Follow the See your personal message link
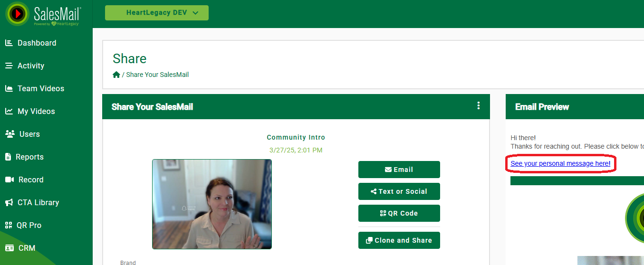Image resolution: width=644 pixels, height=265 pixels. (560, 163)
